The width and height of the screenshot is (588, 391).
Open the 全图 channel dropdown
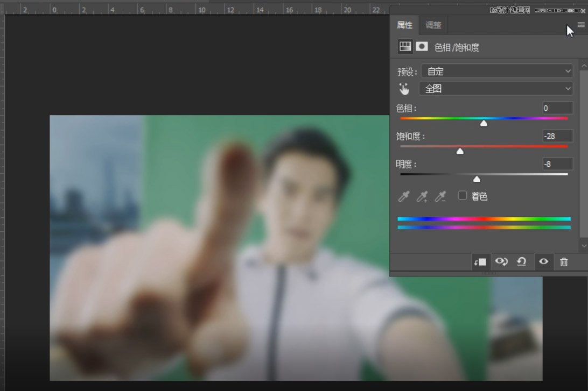click(x=495, y=88)
